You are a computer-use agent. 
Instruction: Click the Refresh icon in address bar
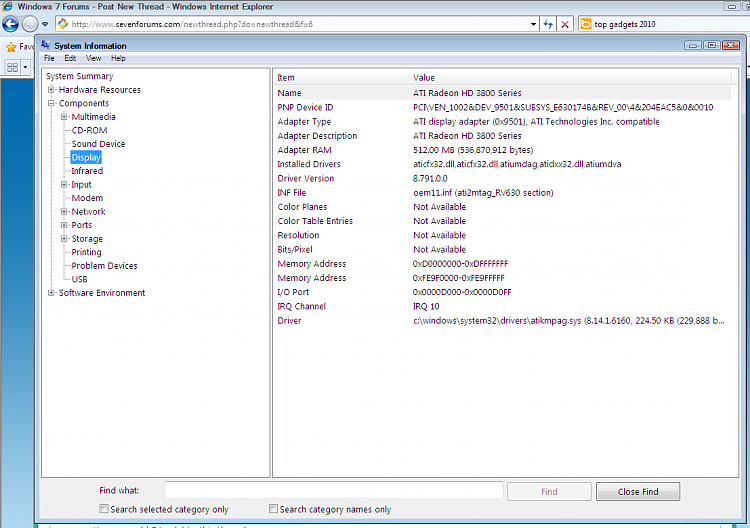[x=548, y=24]
